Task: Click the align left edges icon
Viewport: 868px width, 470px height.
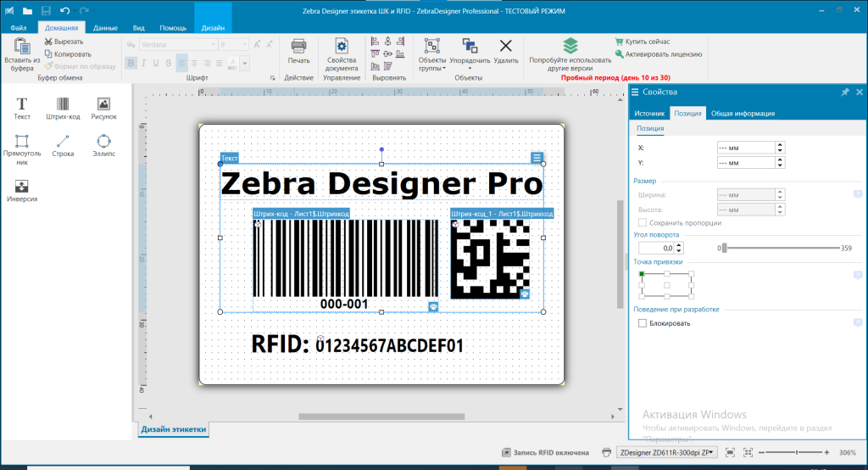Action: click(x=375, y=42)
